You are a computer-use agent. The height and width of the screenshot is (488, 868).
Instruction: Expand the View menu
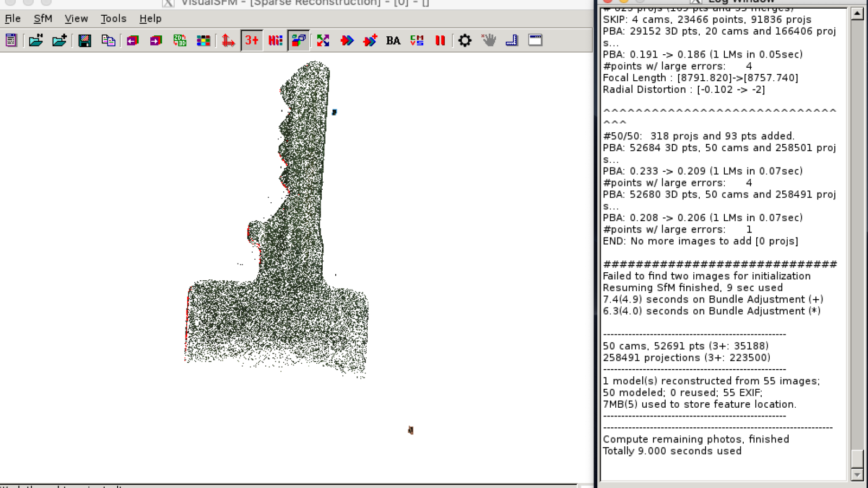[76, 18]
